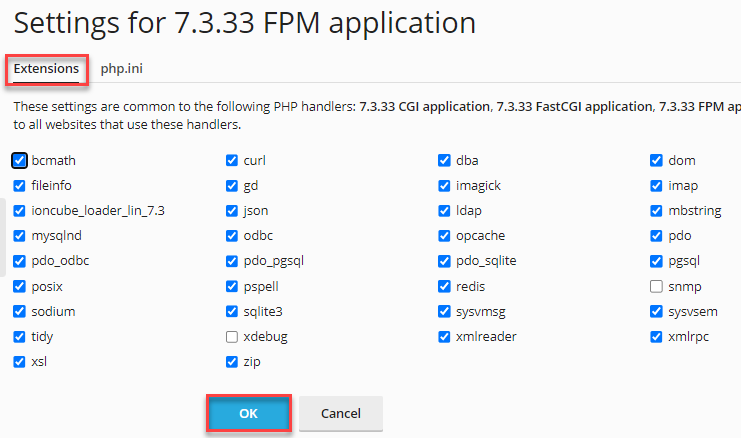
Task: Uncheck the zip extension
Action: 232,362
